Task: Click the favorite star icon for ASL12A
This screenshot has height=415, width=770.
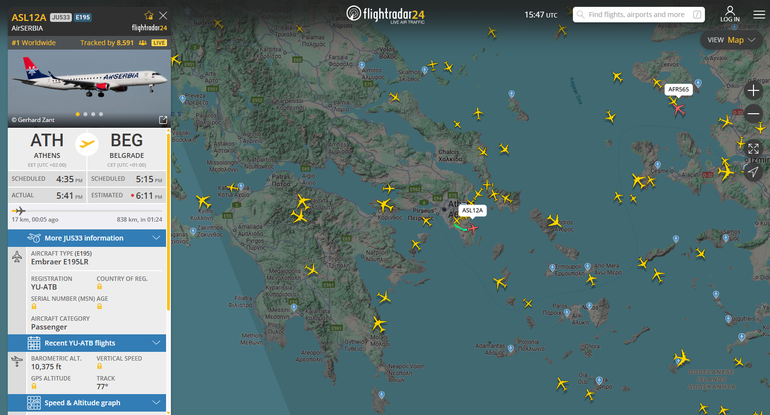Action: click(x=149, y=15)
